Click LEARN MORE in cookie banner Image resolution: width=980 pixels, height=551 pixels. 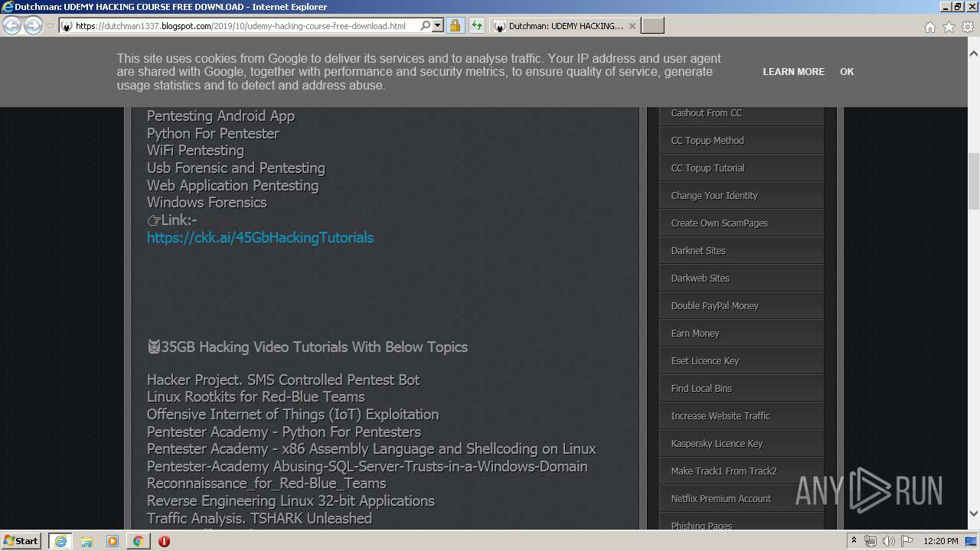[x=793, y=72]
